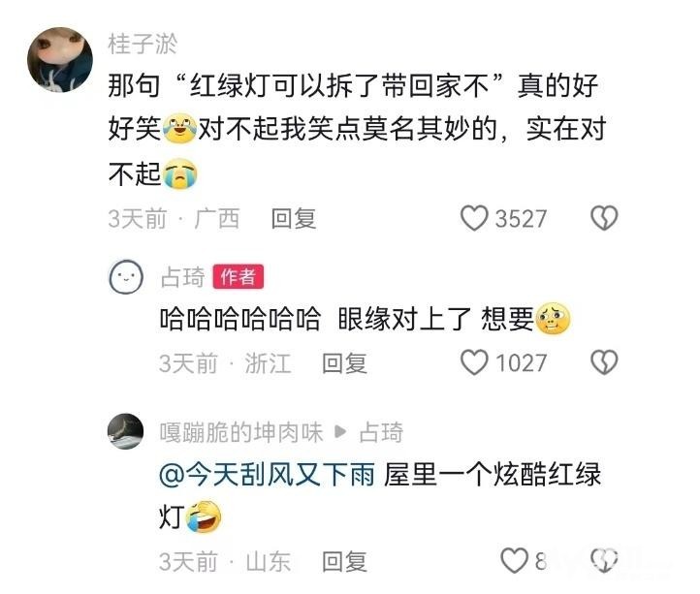Open 占琦's smiley face avatar
This screenshot has height=594, width=700.
tap(126, 277)
